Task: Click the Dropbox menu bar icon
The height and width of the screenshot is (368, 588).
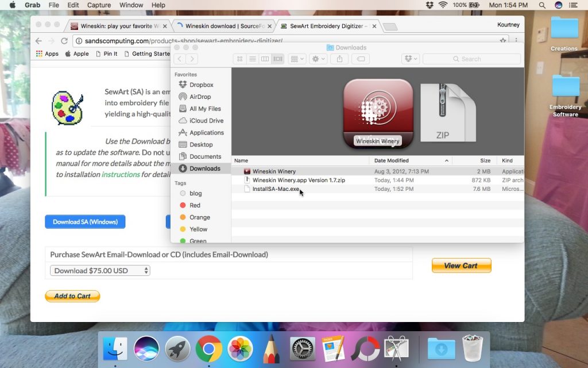Action: (430, 5)
